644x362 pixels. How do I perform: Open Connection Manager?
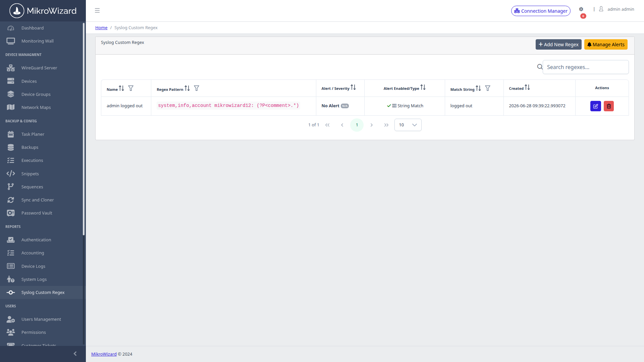pos(541,11)
